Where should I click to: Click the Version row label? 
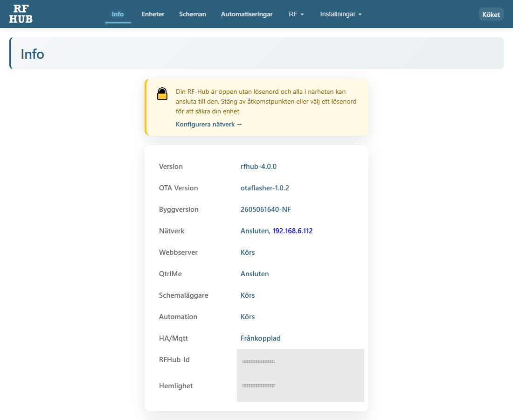click(171, 166)
